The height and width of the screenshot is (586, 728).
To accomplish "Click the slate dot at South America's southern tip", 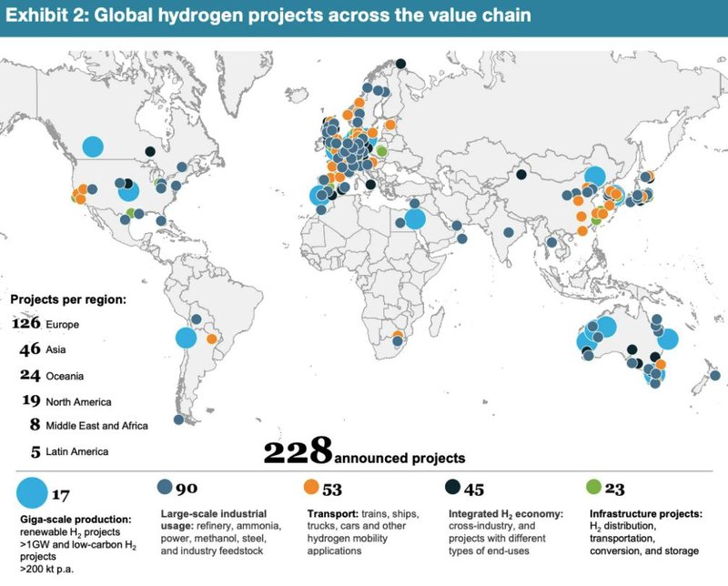I will click(178, 419).
